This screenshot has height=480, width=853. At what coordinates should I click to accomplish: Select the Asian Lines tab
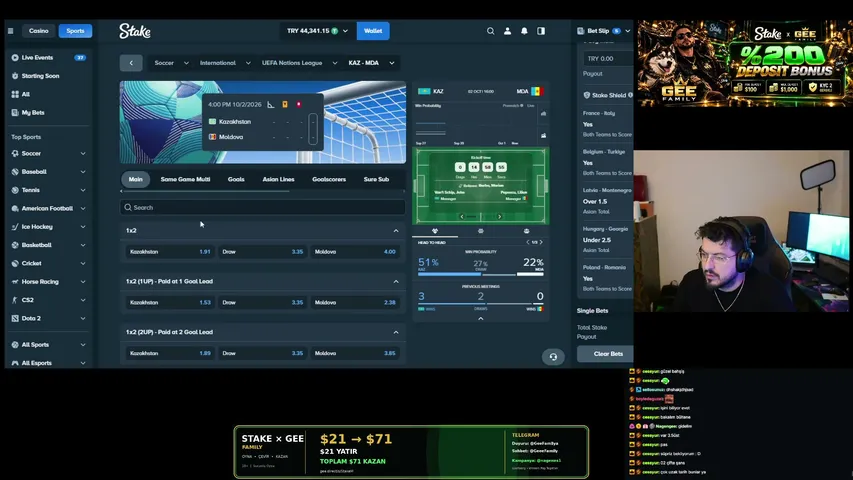pyautogui.click(x=279, y=179)
